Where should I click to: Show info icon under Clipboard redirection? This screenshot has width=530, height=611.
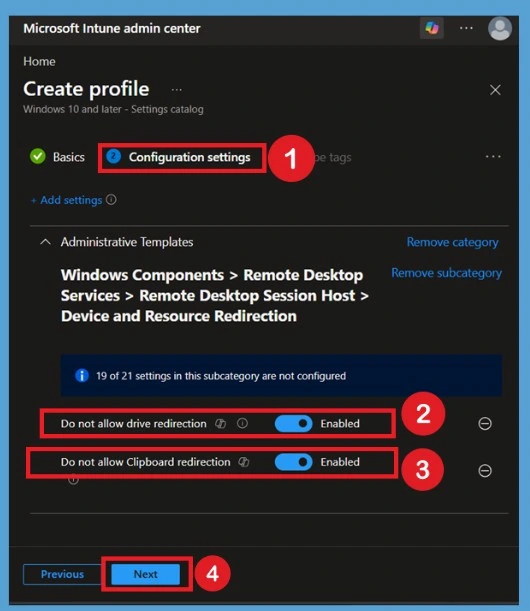pyautogui.click(x=73, y=480)
